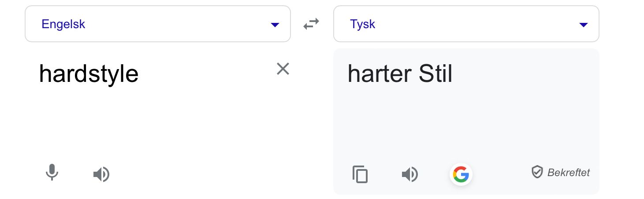Click into the hardstyle source text
The width and height of the screenshot is (644, 199).
[x=89, y=74]
